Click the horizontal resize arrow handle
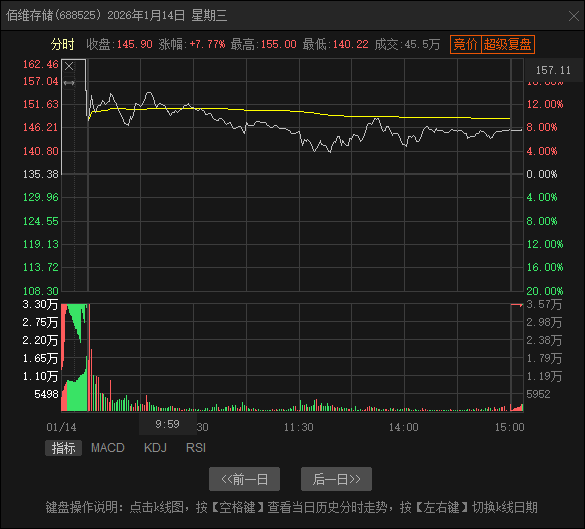Image resolution: width=585 pixels, height=529 pixels. tap(69, 83)
